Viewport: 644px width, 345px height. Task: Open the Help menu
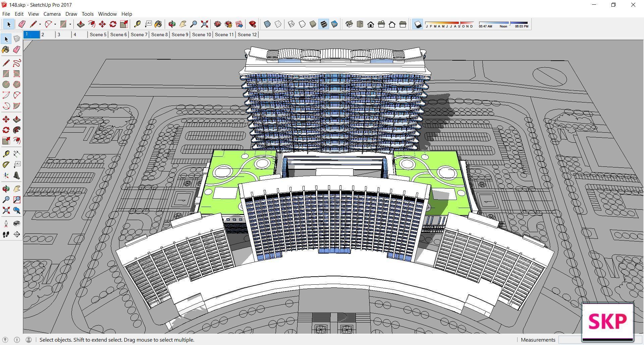(126, 14)
